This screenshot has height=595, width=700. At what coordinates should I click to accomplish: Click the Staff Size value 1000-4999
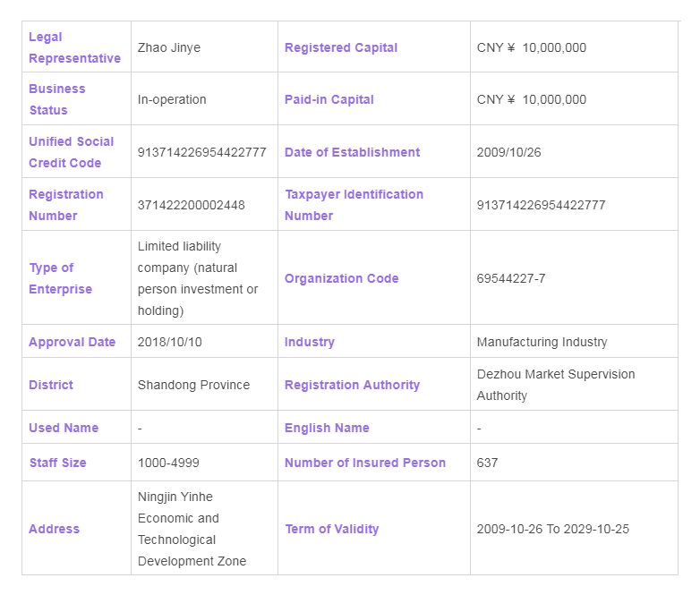tap(168, 463)
